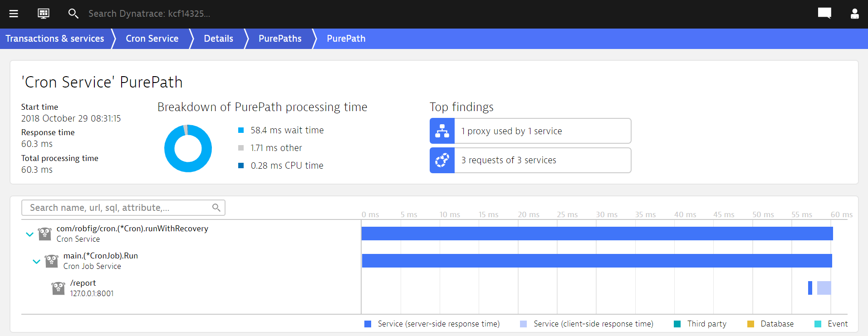
Task: Open '3 requests of 3 services' finding
Action: [530, 160]
